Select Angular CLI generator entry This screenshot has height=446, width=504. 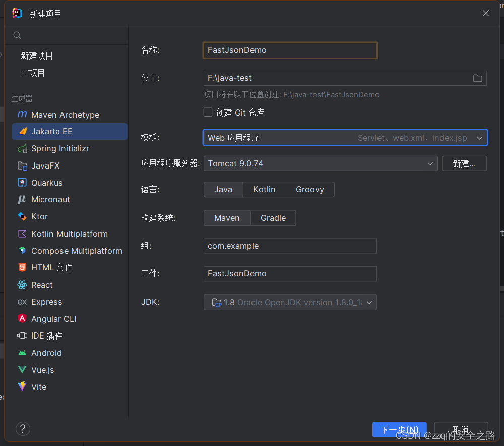(70, 319)
